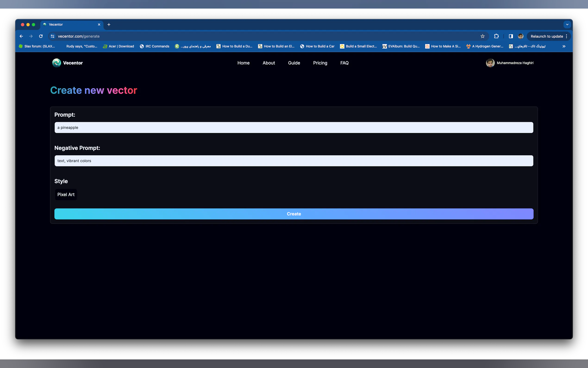Image resolution: width=588 pixels, height=368 pixels.
Task: Focus the Prompt field containing a pineapple
Action: 294,127
